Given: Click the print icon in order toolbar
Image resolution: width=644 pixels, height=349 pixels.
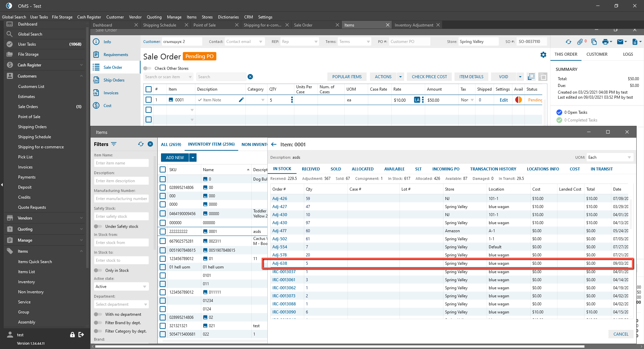Looking at the screenshot, I should (605, 42).
